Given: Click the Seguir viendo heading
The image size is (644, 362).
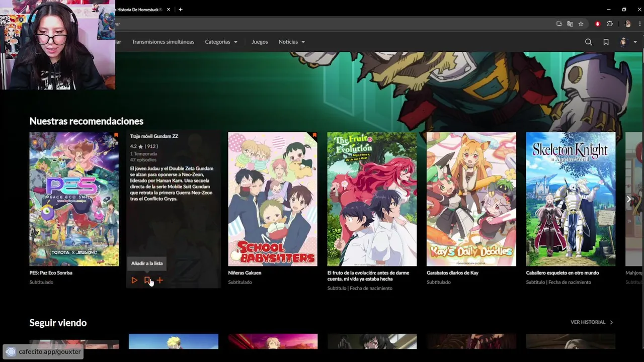Looking at the screenshot, I should click(58, 323).
